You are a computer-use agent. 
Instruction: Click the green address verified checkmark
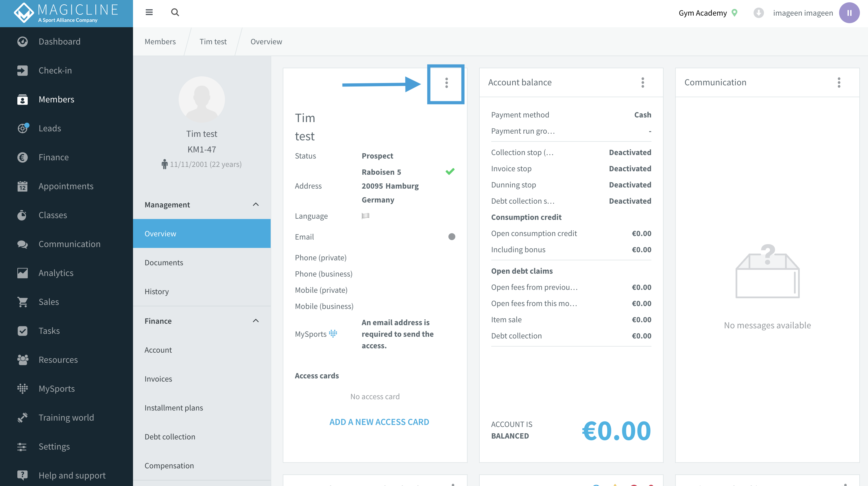(x=450, y=172)
